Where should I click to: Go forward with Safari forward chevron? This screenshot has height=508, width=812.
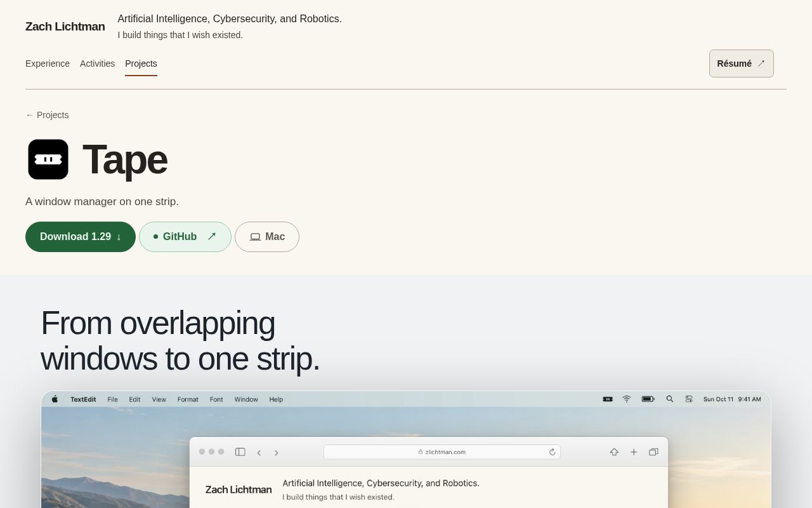[276, 453]
